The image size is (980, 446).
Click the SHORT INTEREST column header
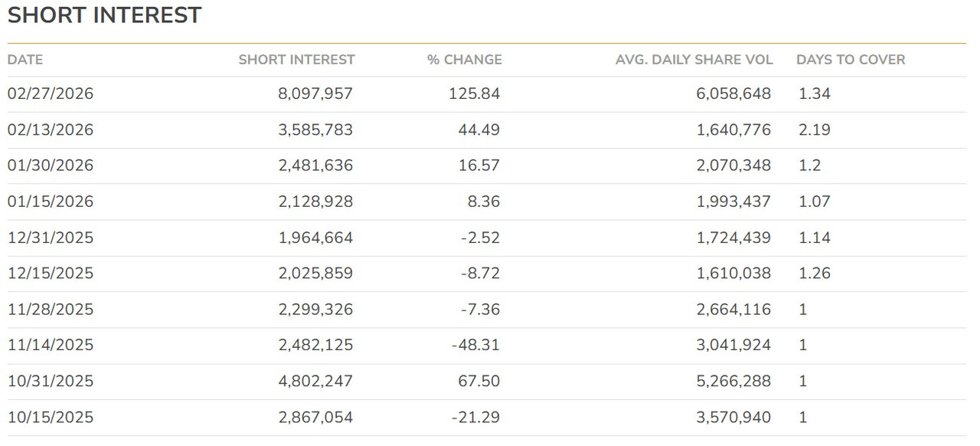coord(297,60)
